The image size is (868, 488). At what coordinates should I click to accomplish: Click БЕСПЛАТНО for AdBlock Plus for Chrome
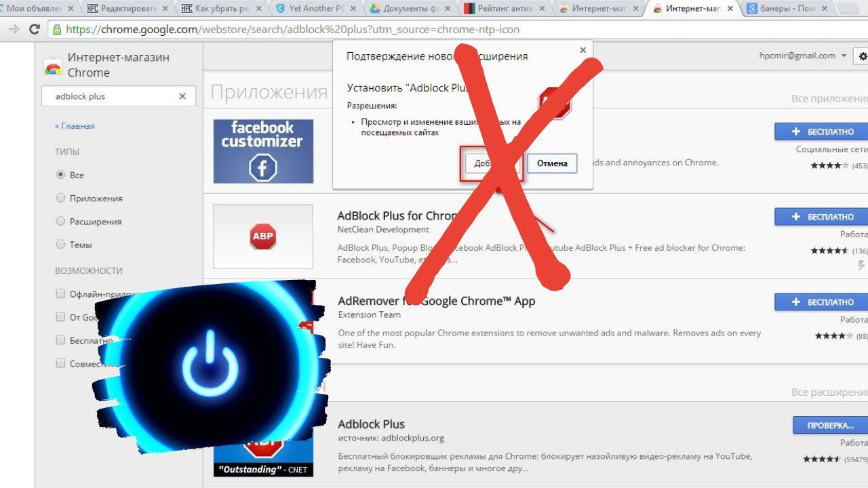821,217
